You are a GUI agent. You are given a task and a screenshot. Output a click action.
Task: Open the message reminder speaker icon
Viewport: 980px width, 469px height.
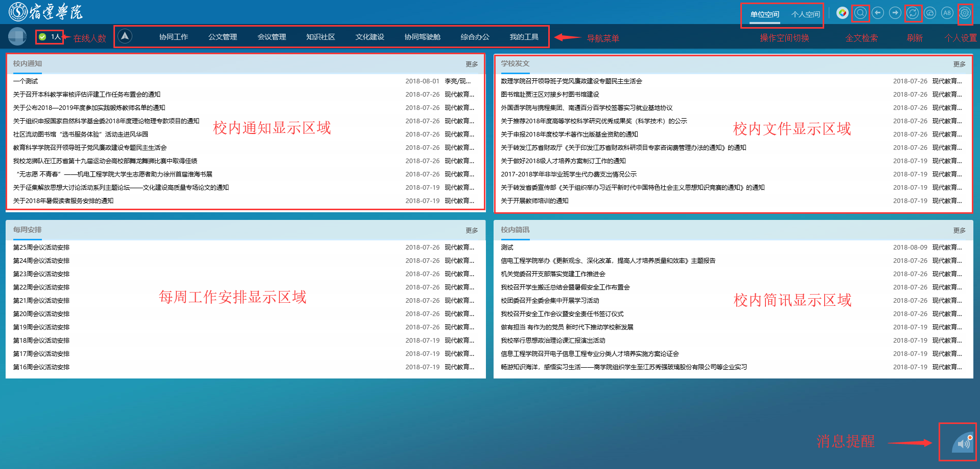click(x=963, y=443)
